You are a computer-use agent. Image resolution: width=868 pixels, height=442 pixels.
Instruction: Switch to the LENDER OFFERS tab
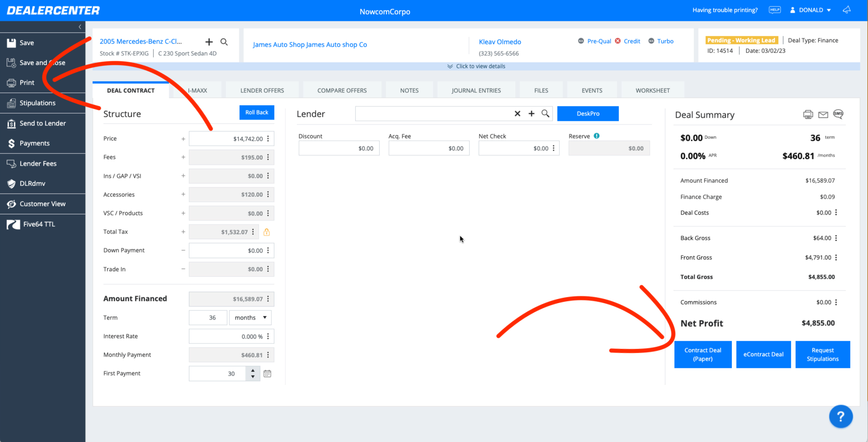point(262,90)
